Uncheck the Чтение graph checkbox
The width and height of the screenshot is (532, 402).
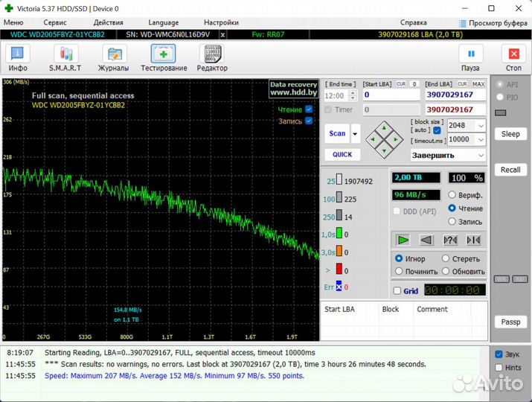tap(309, 109)
